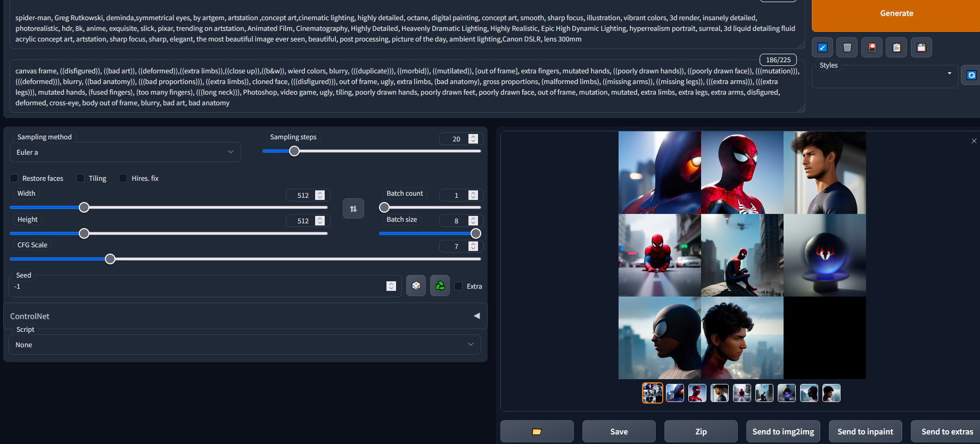Image resolution: width=980 pixels, height=444 pixels.
Task: Click the Batch size slider handle
Action: [476, 233]
